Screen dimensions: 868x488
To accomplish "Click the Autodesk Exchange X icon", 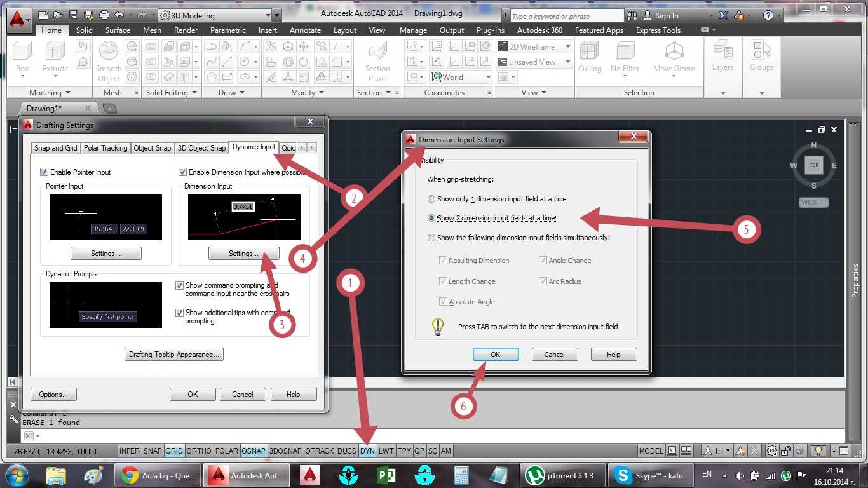I will pyautogui.click(x=724, y=15).
